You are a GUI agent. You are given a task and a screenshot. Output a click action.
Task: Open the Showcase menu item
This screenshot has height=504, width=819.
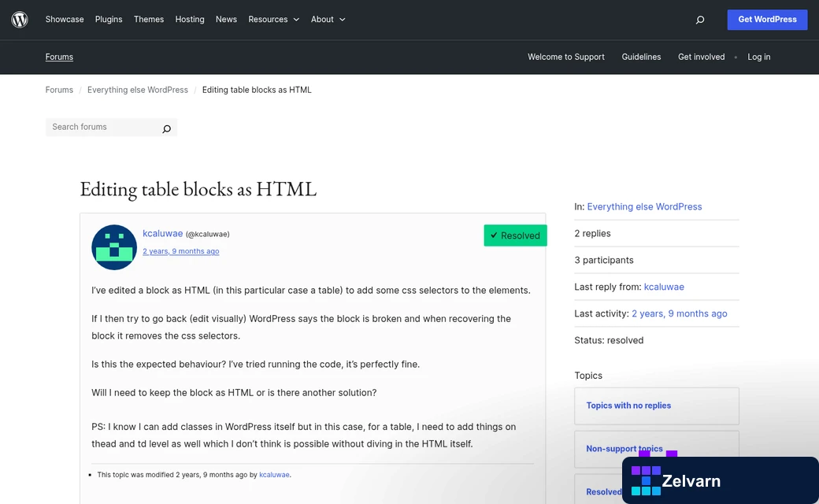point(65,20)
